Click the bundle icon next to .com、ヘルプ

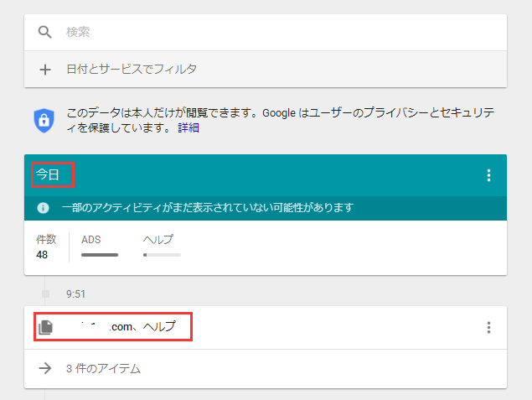click(45, 327)
